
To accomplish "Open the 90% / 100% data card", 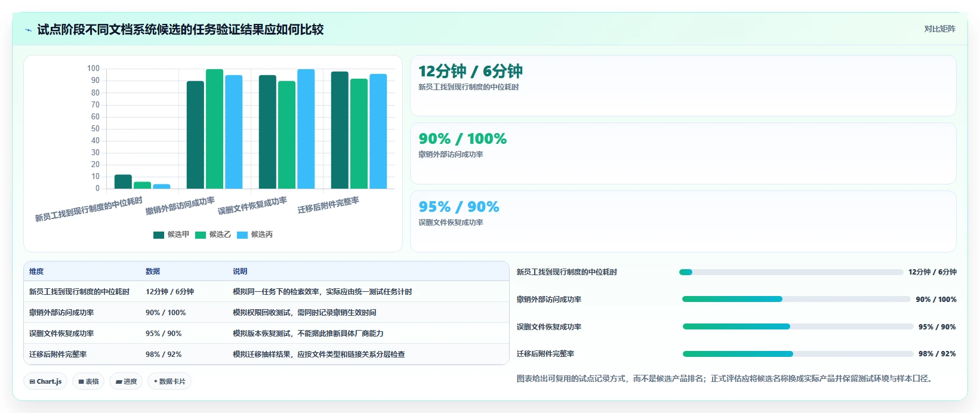I will 683,153.
